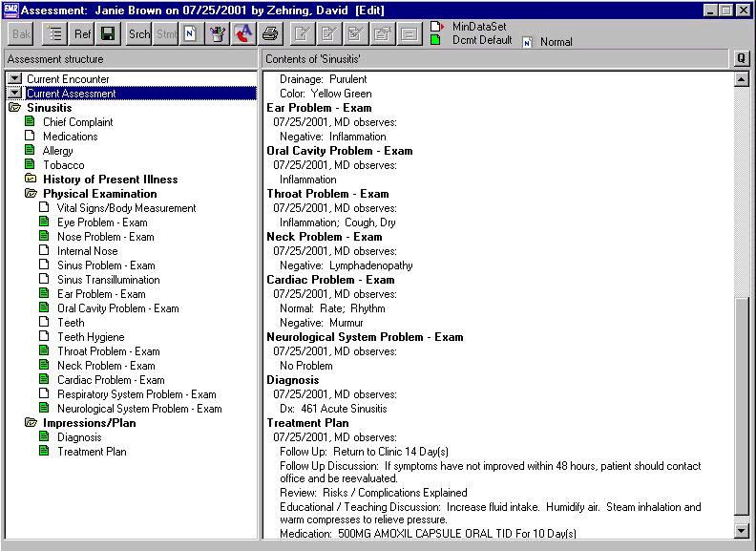Click the Print icon in toolbar
The width and height of the screenshot is (756, 551).
(270, 34)
